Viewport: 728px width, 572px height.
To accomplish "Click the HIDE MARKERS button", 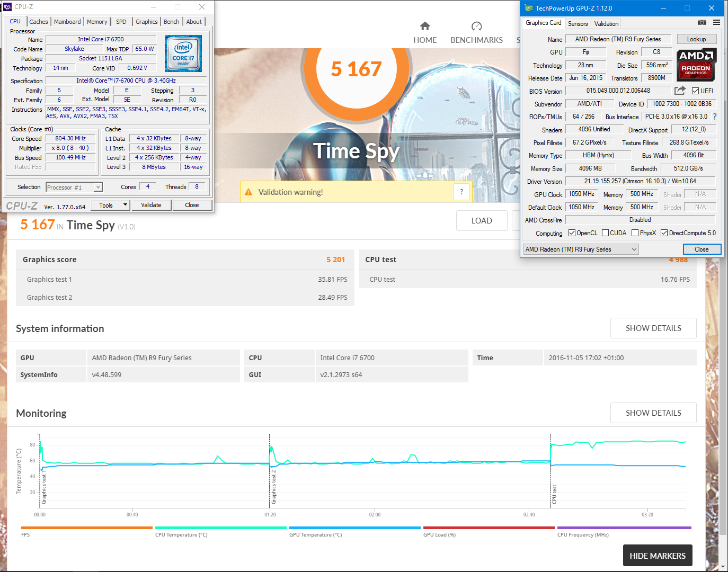I will pyautogui.click(x=658, y=556).
